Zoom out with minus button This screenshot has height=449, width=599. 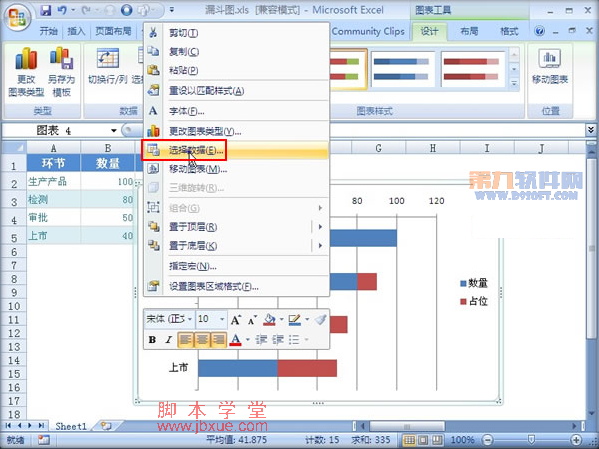point(487,440)
